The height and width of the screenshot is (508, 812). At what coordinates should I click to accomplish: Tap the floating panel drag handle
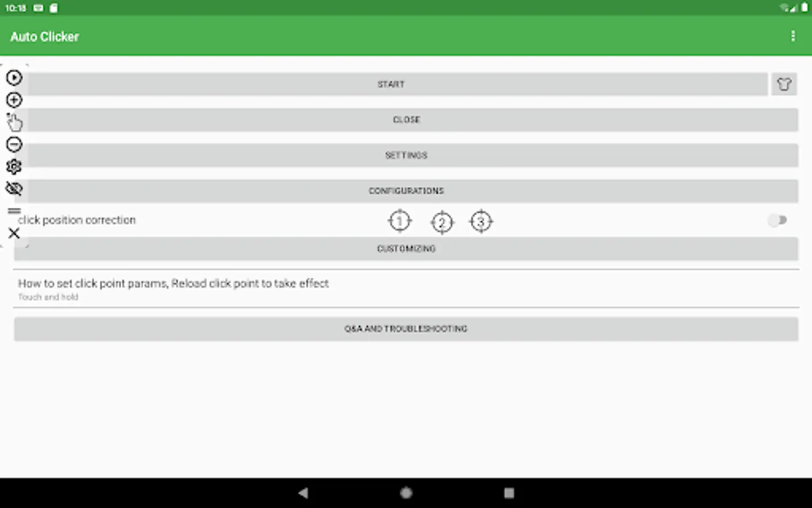14,211
